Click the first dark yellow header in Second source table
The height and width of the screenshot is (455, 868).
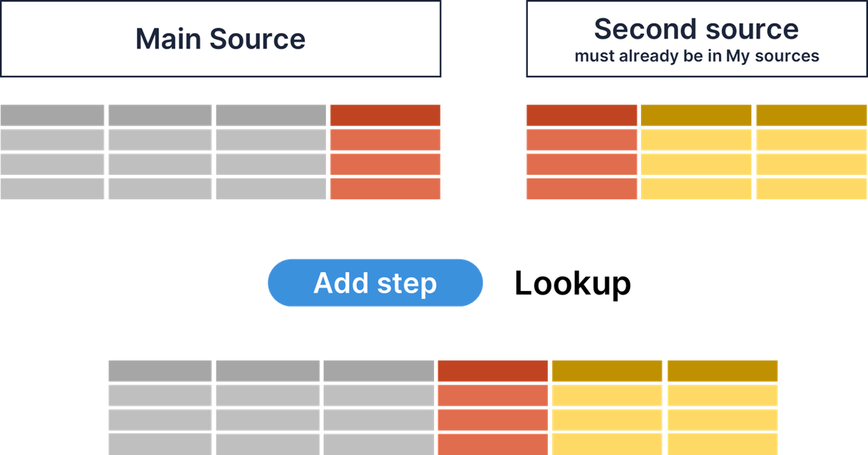tap(695, 115)
